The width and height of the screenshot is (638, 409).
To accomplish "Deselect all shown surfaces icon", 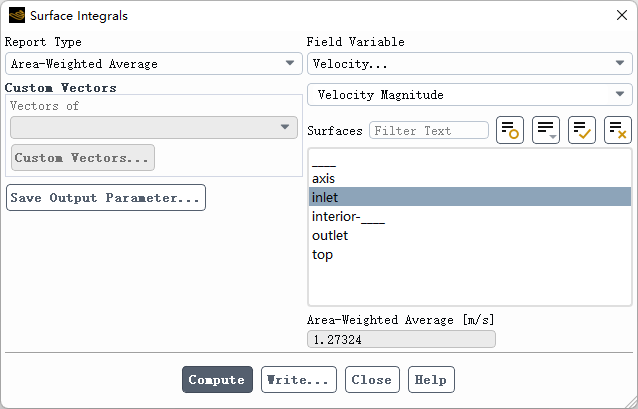I will tap(618, 130).
